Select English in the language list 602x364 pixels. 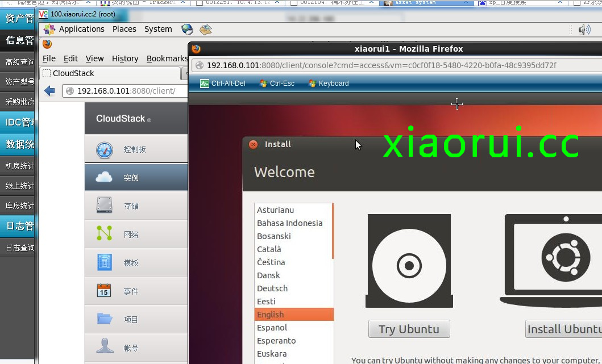(294, 314)
